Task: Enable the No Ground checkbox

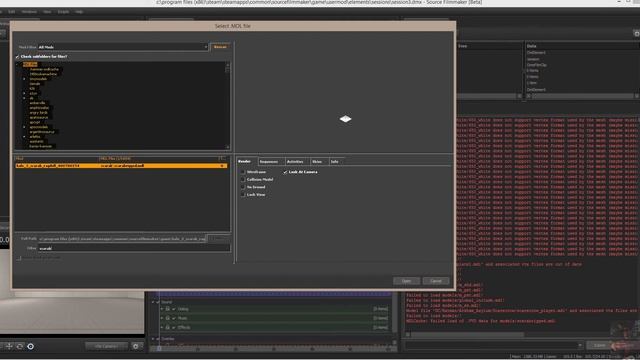Action: click(243, 187)
